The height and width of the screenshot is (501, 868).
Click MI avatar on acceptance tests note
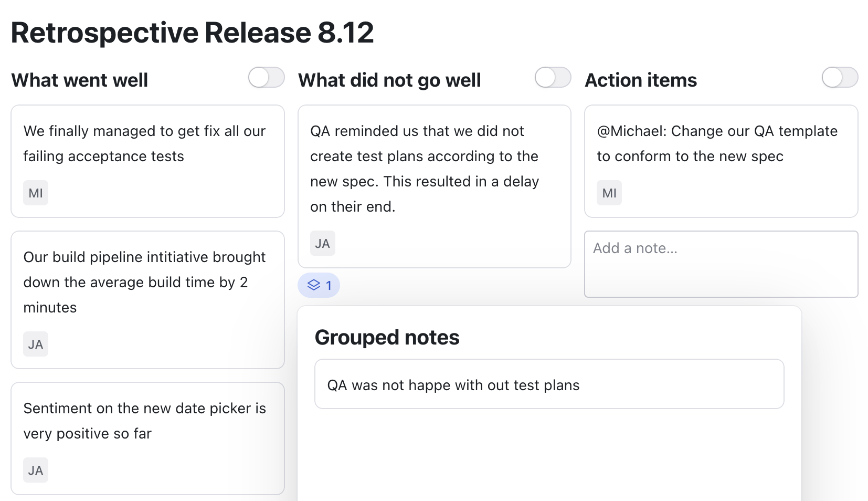tap(36, 193)
